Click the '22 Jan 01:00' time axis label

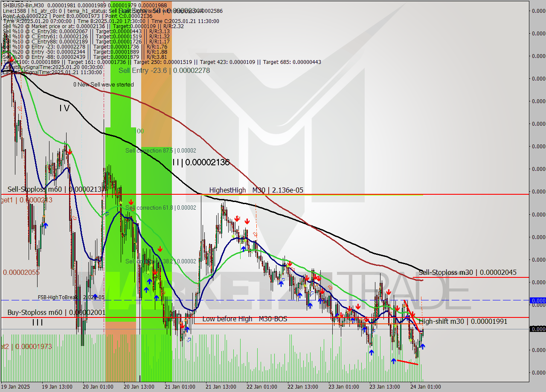coord(261,386)
